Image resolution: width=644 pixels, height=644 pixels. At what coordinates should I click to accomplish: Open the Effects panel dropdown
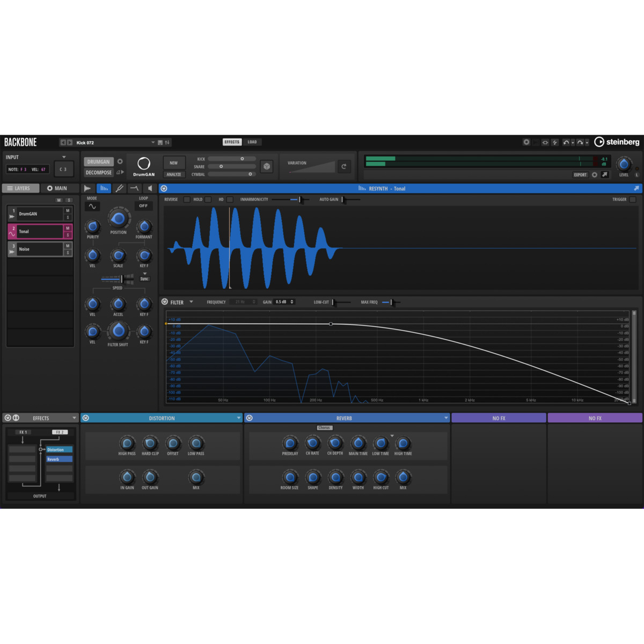[75, 418]
